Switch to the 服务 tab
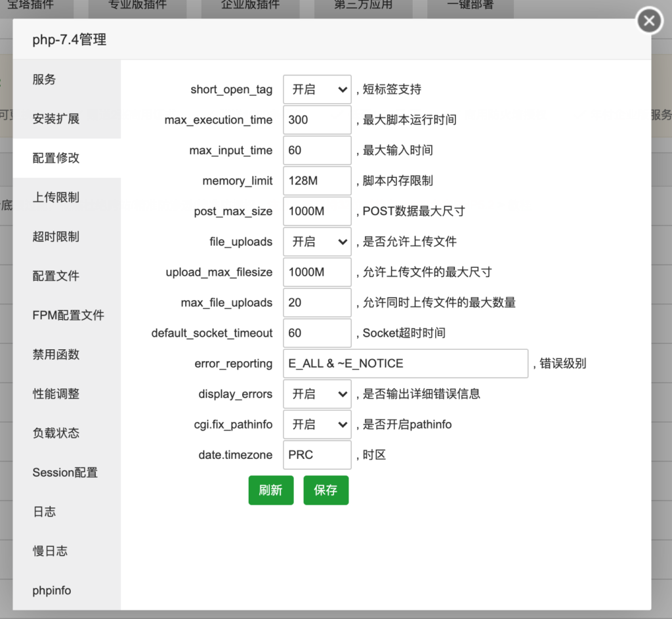Viewport: 672px width, 619px height. tap(45, 79)
